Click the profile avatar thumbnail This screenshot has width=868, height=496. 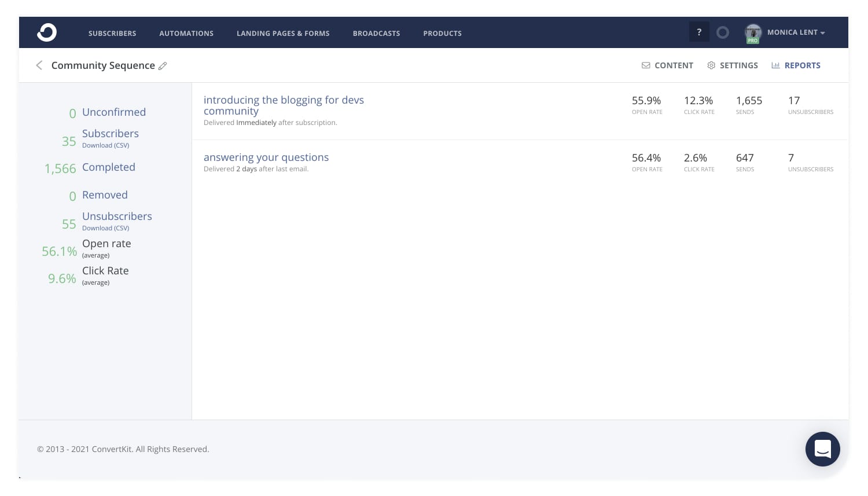click(753, 32)
